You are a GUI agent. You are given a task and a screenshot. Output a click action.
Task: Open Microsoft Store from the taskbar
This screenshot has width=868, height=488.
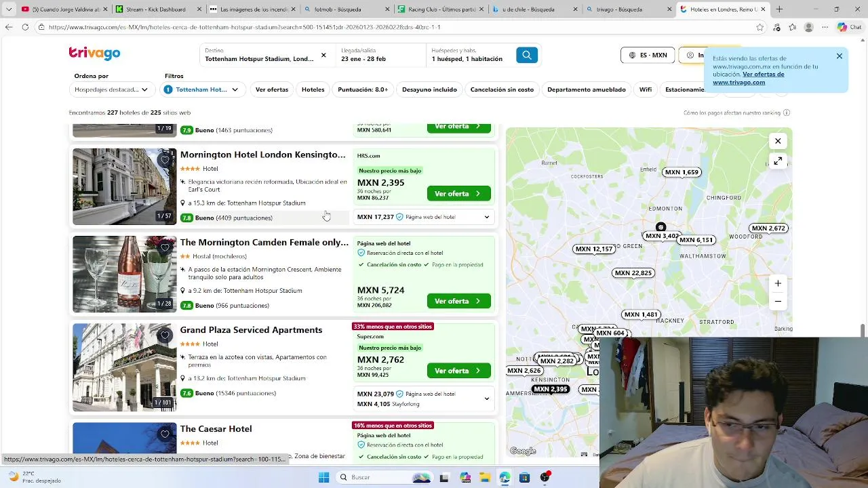pyautogui.click(x=524, y=477)
